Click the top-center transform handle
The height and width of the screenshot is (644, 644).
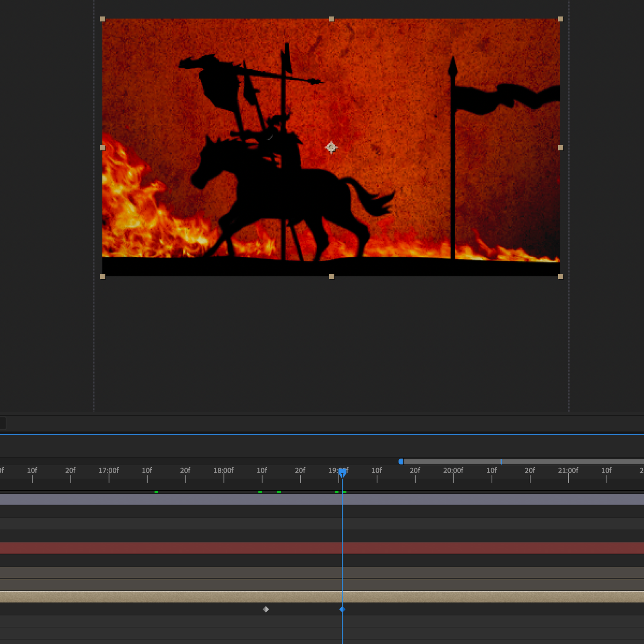[332, 19]
